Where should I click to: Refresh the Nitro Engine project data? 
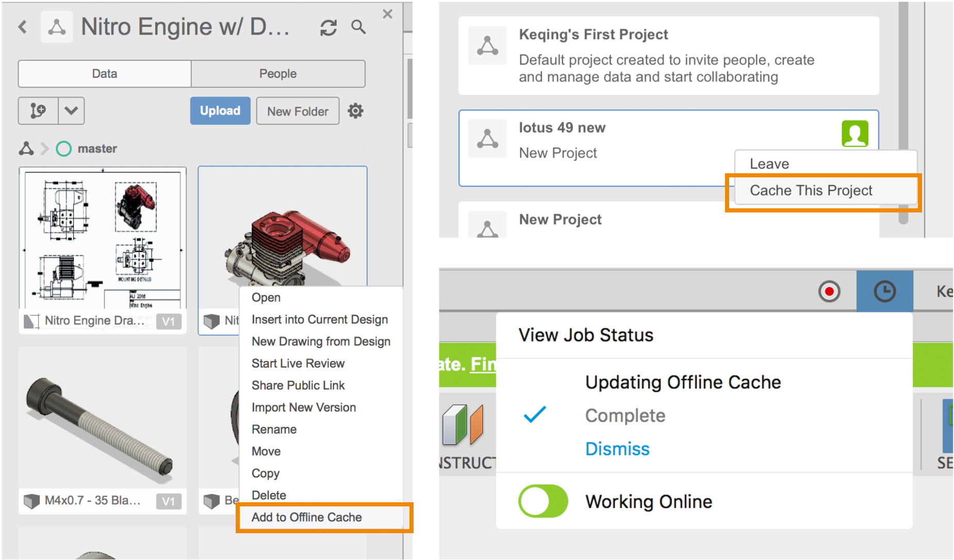[x=328, y=27]
